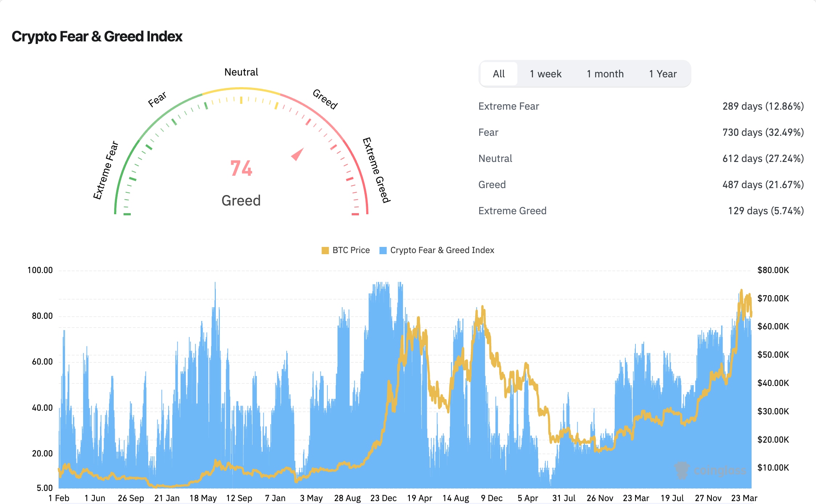
Task: Click the 74 gauge value
Action: 241,168
